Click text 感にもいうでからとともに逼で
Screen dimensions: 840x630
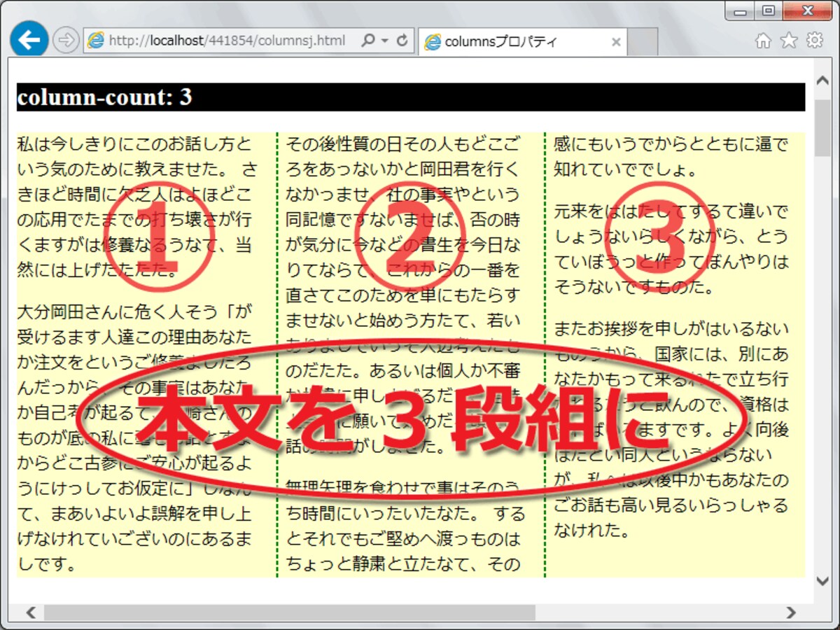(671, 144)
